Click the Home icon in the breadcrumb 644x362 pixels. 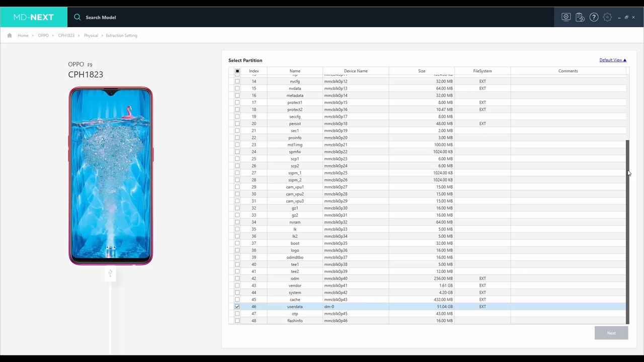[9, 35]
